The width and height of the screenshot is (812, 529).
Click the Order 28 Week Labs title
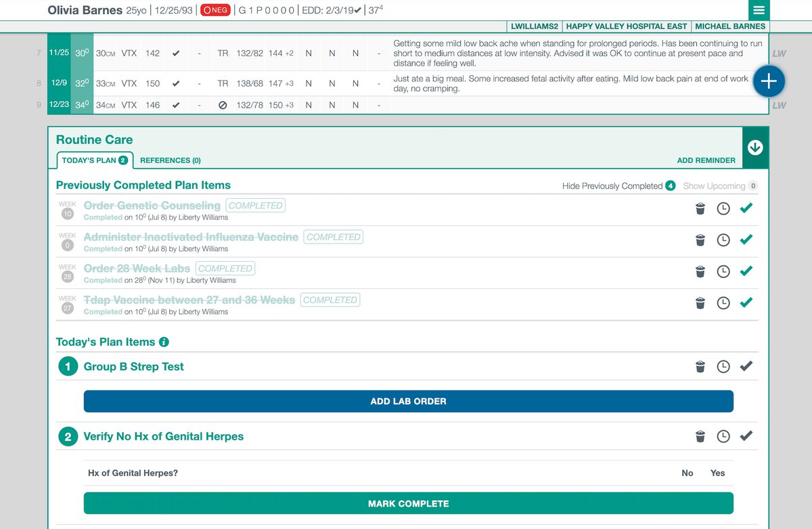click(137, 269)
